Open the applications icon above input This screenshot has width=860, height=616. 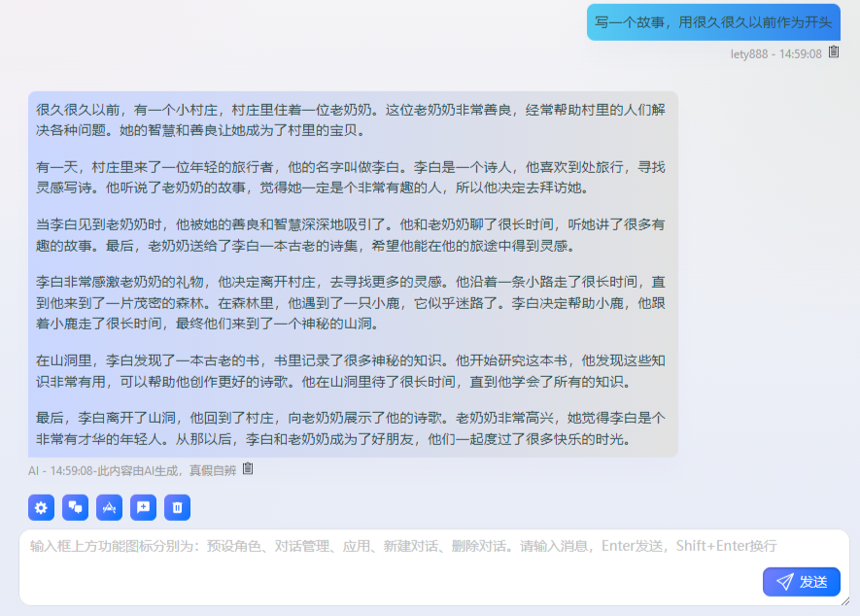(x=110, y=507)
